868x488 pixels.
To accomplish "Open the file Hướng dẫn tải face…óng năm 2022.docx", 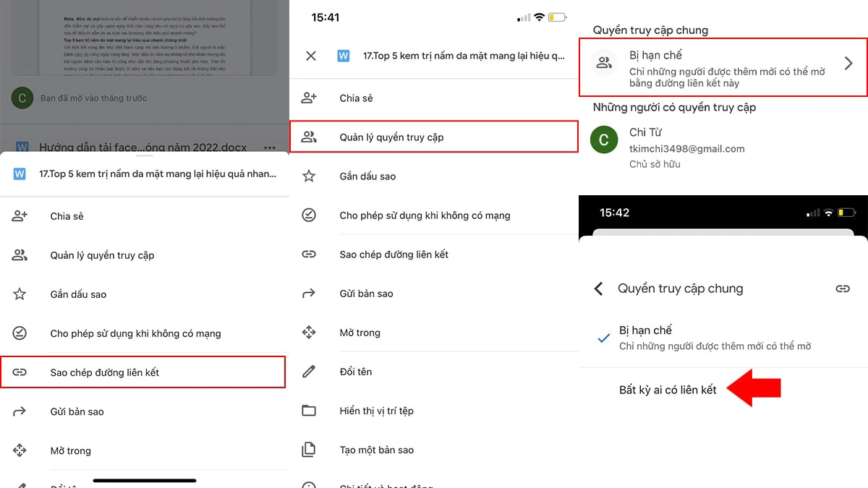I will click(142, 147).
